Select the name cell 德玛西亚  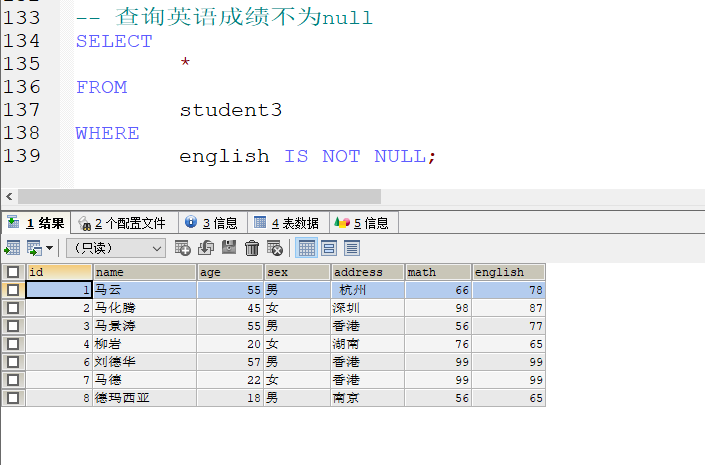(145, 398)
